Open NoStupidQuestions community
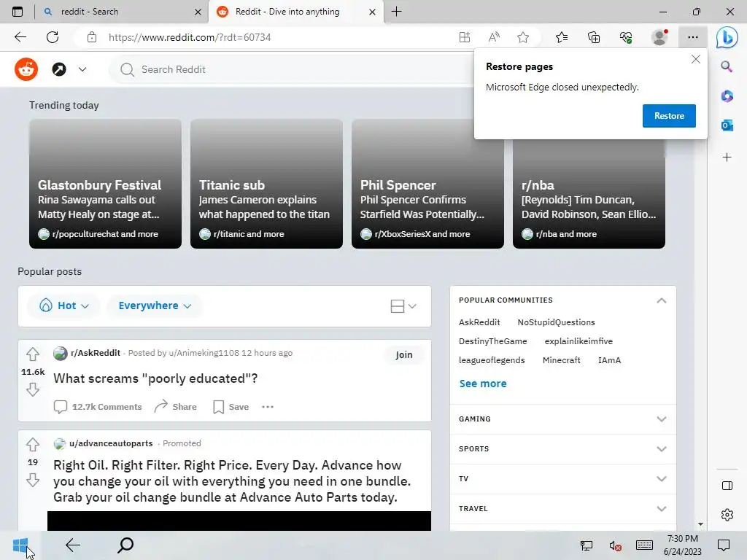This screenshot has height=560, width=747. [x=556, y=322]
